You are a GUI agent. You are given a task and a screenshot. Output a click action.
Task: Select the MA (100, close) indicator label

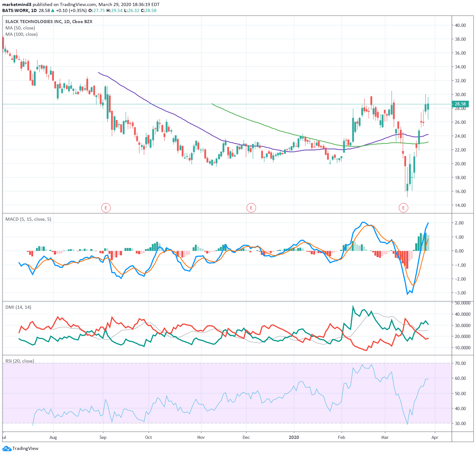pos(22,34)
